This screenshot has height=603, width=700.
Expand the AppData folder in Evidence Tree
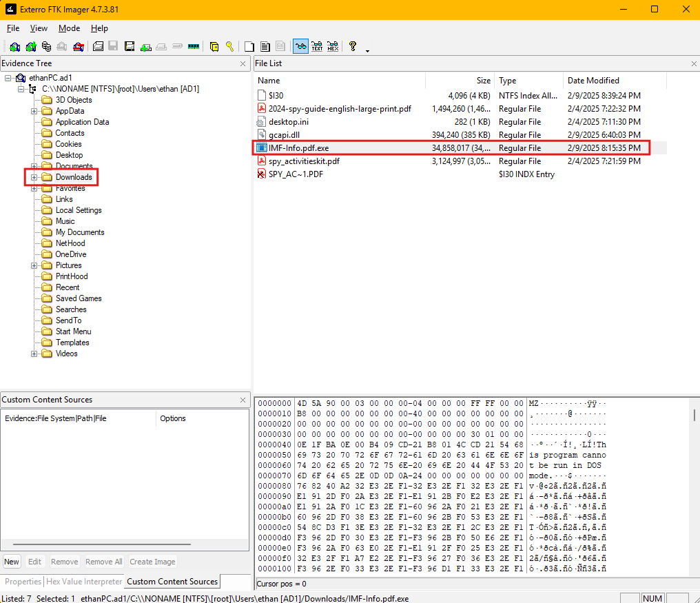click(x=34, y=111)
